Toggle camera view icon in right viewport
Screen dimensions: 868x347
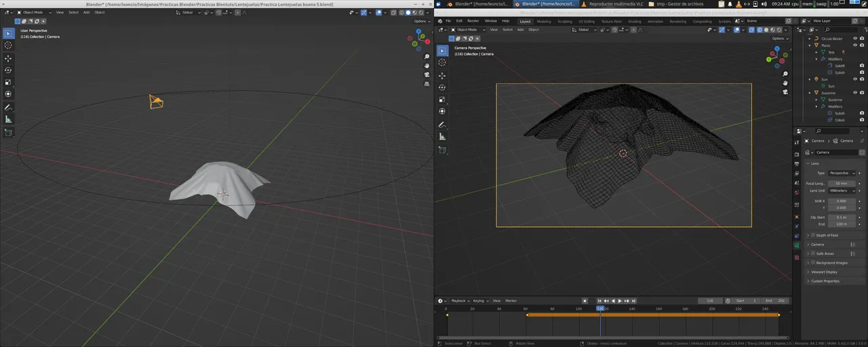point(785,91)
